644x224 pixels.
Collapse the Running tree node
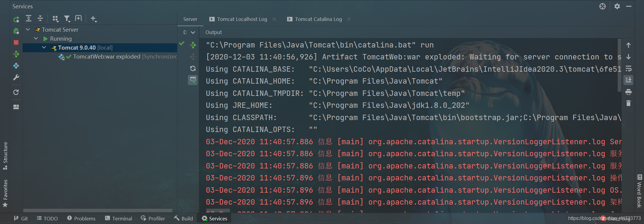pos(36,39)
